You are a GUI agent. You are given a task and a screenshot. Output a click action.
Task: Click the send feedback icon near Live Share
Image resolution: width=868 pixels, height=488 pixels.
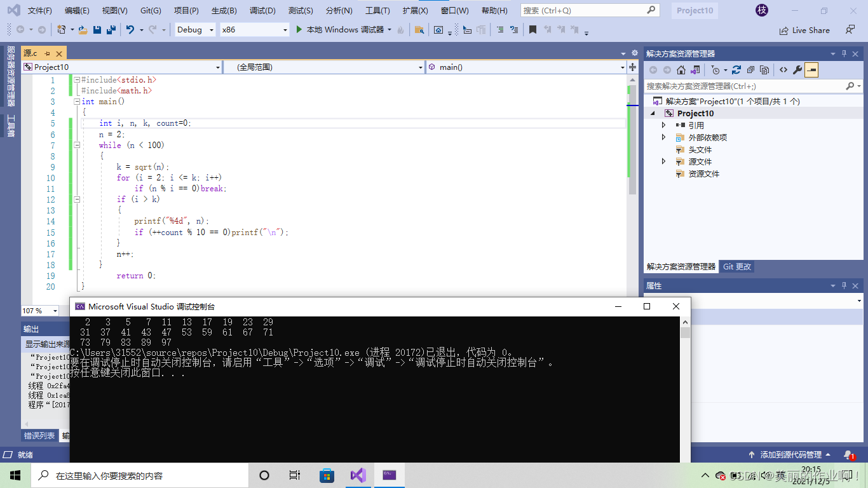click(x=850, y=30)
